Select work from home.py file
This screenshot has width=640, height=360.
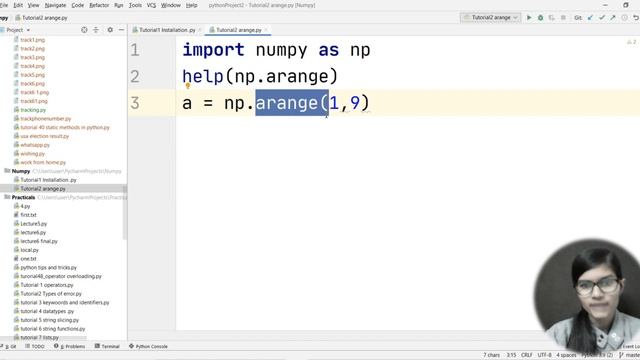tap(43, 162)
